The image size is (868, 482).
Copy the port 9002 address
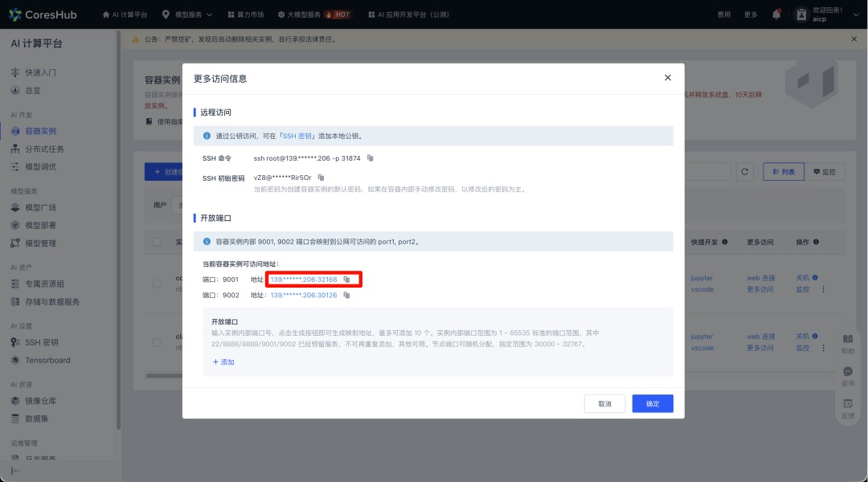click(x=346, y=296)
